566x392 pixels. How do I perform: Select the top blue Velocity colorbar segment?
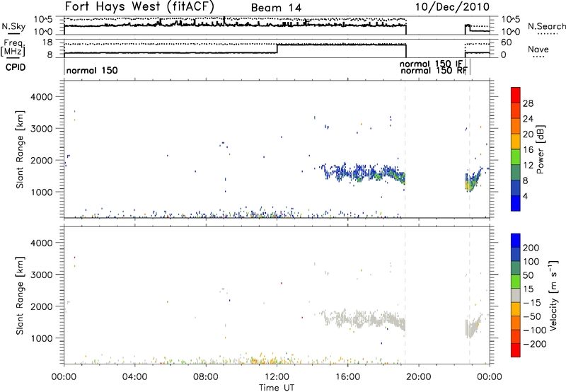click(516, 240)
